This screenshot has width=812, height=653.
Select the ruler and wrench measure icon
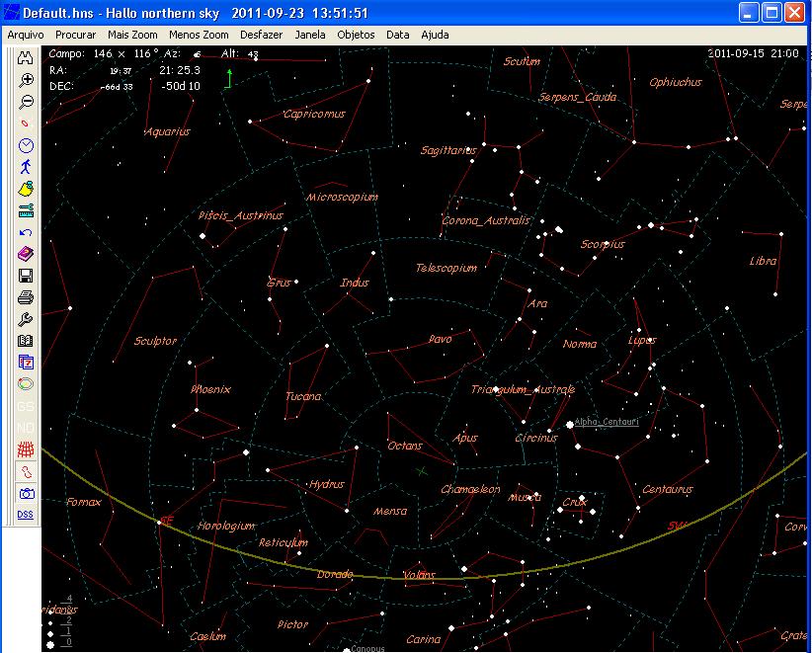pos(26,210)
